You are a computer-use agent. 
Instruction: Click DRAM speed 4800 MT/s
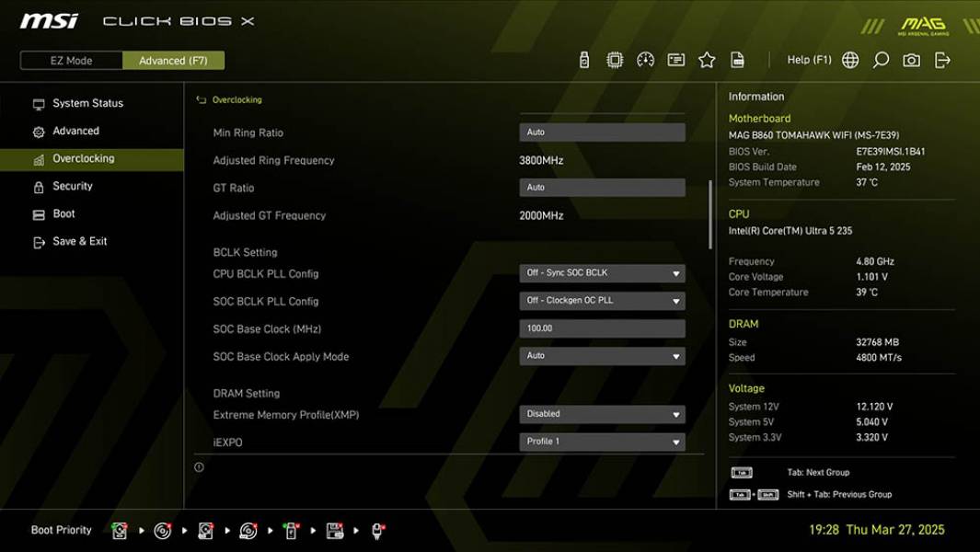[x=879, y=358]
